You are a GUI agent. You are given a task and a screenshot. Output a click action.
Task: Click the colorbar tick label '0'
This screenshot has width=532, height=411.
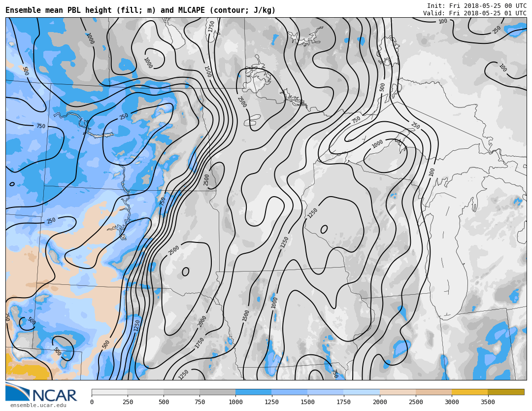tap(92, 402)
